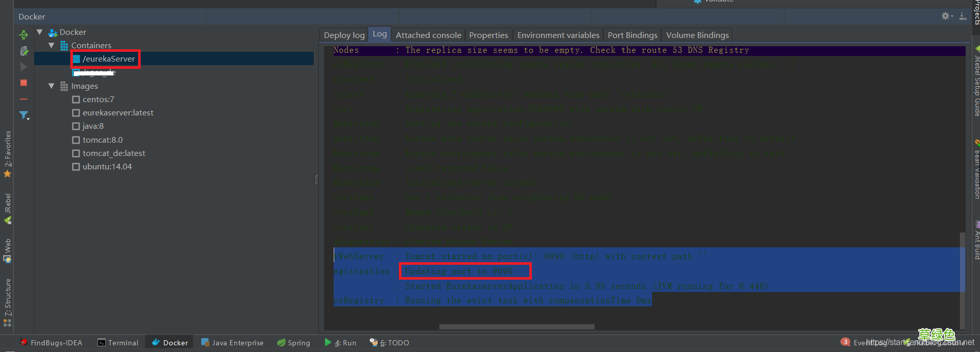Open the Z: Structure side panel

[x=7, y=303]
